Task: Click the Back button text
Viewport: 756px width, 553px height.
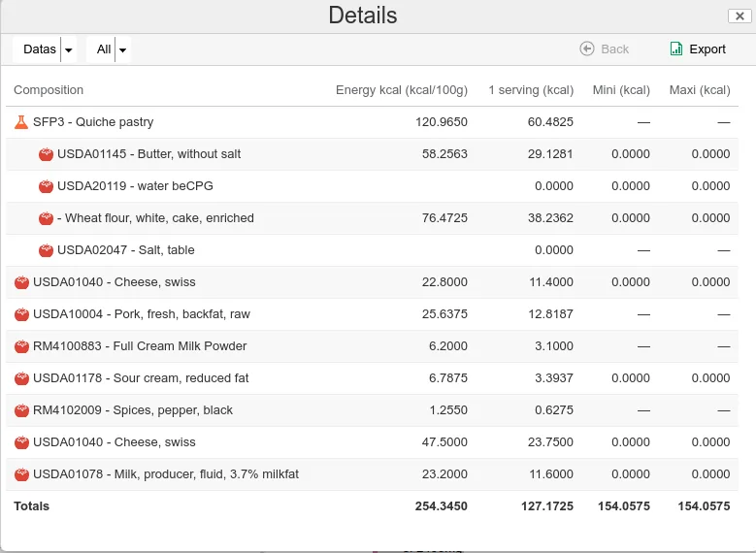Action: point(614,49)
